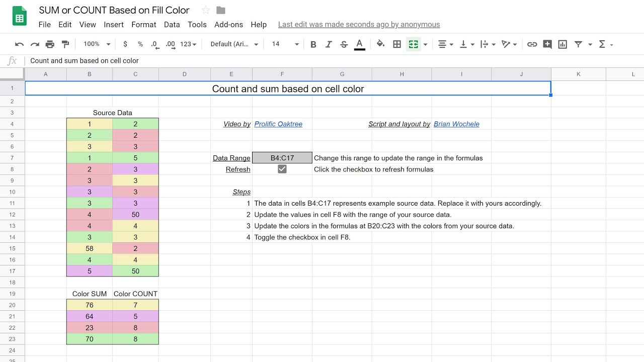Insert link using the chain icon
This screenshot has width=644, height=362.
(x=532, y=44)
